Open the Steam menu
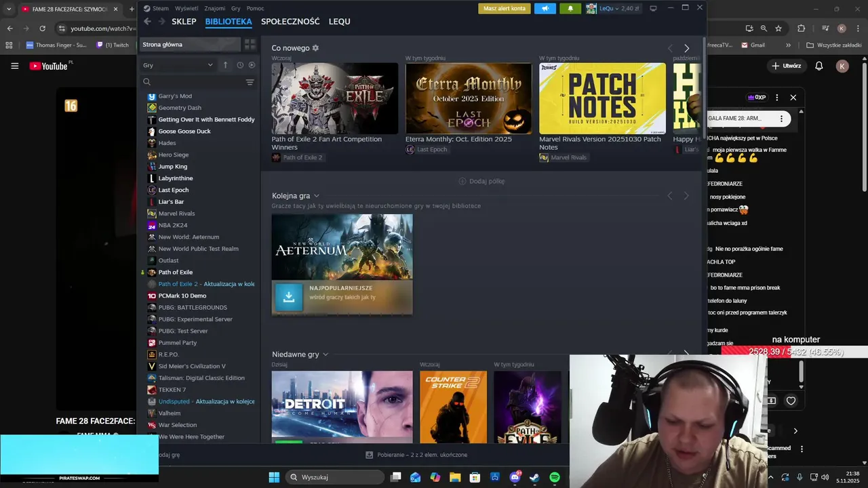Image resolution: width=868 pixels, height=488 pixels. pyautogui.click(x=156, y=8)
